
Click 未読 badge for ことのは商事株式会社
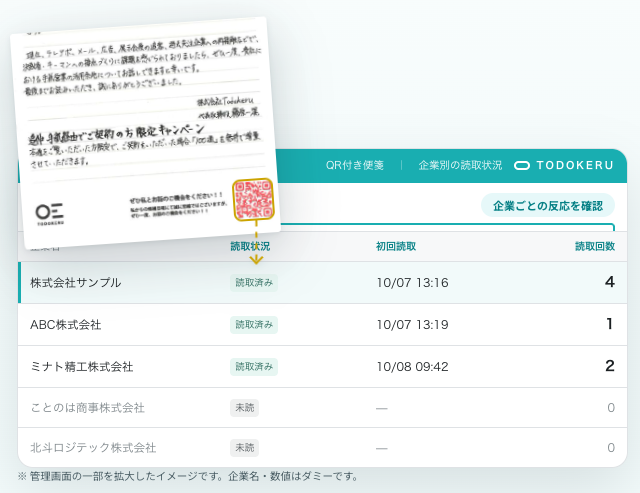click(x=244, y=408)
